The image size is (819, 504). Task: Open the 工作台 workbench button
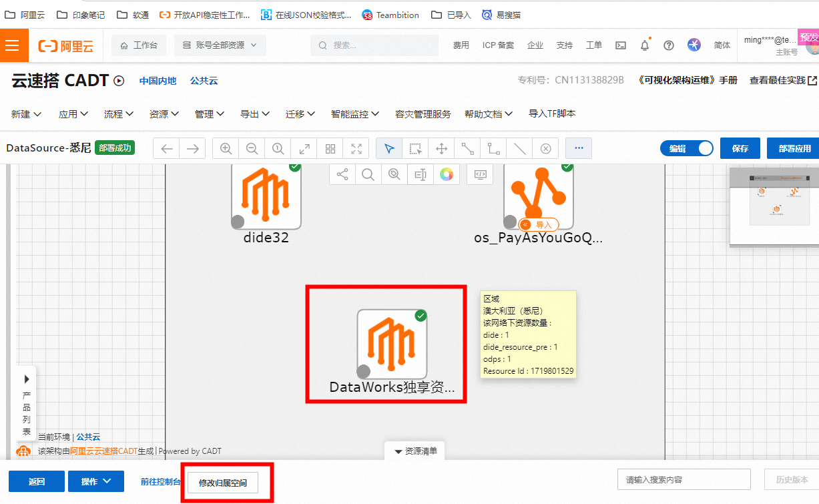pyautogui.click(x=139, y=45)
